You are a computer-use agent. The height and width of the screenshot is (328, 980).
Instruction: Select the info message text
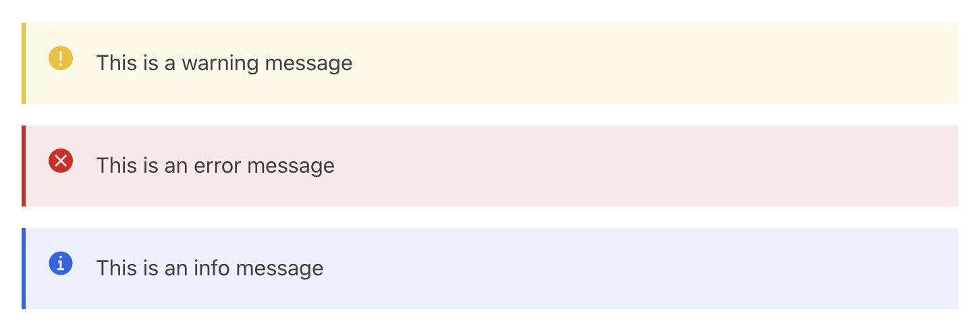[210, 269]
